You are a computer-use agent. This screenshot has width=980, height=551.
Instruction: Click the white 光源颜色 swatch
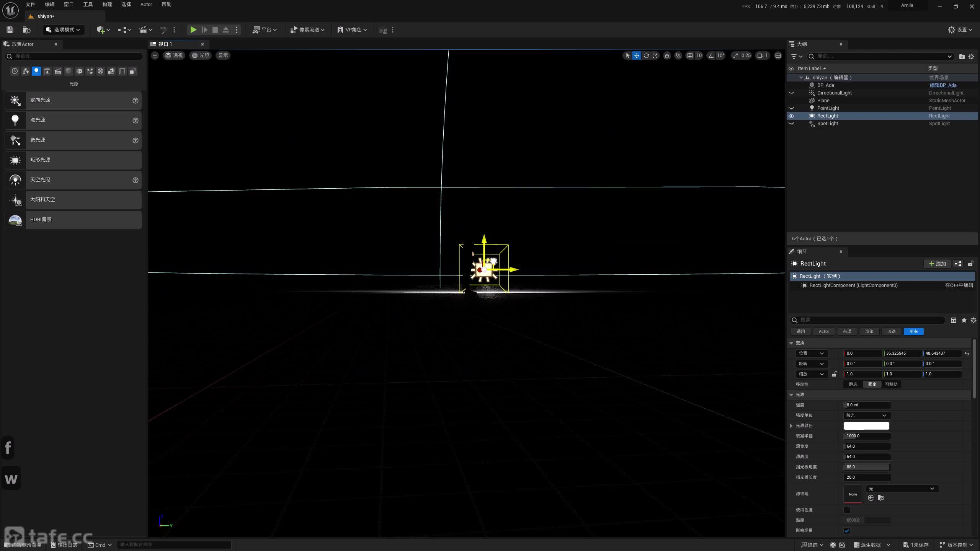tap(866, 426)
